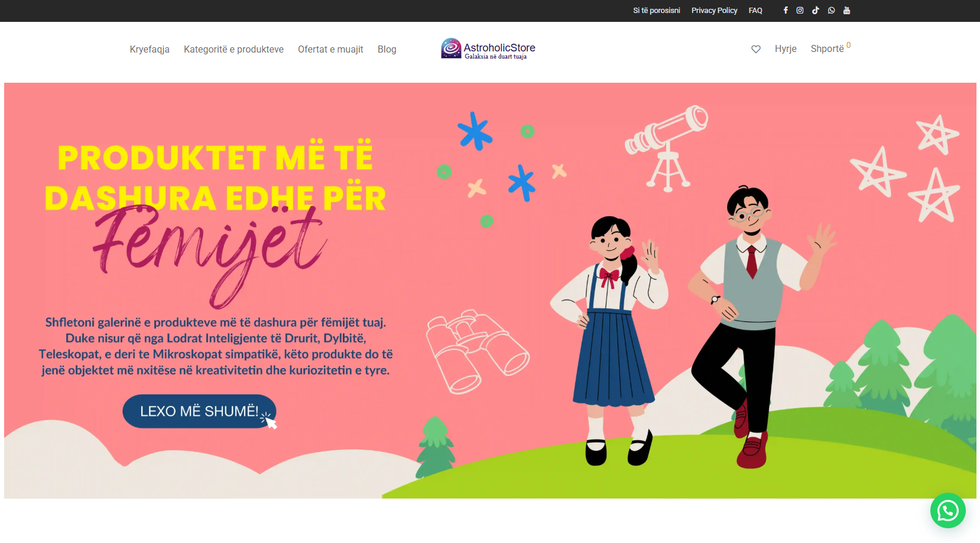
Task: Expand Kategoritë e produkteve menu
Action: (x=233, y=49)
